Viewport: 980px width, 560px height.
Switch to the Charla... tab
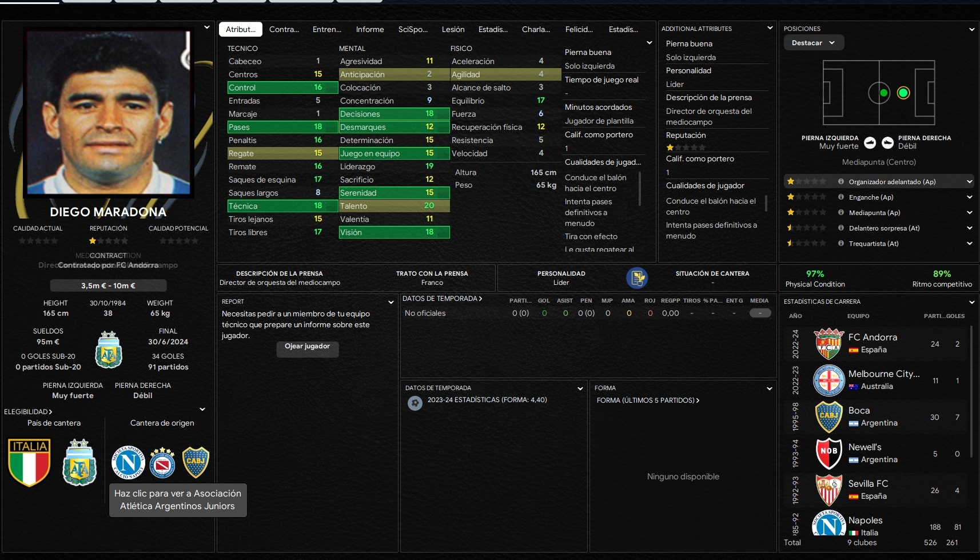pyautogui.click(x=536, y=29)
